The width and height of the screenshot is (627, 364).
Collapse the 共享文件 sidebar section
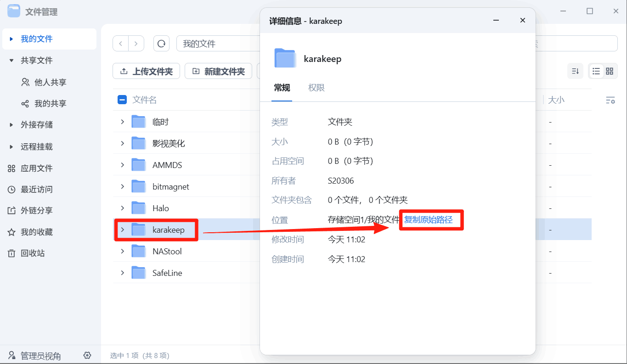(11, 61)
